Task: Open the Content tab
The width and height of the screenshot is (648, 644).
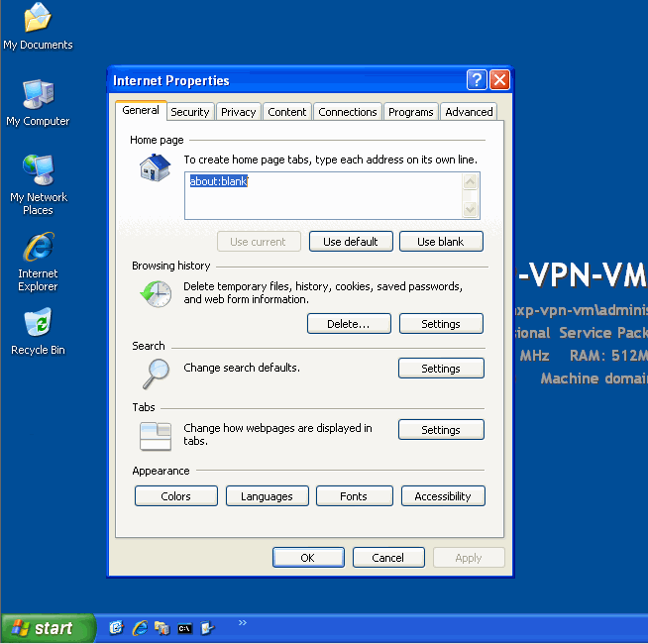Action: click(286, 112)
